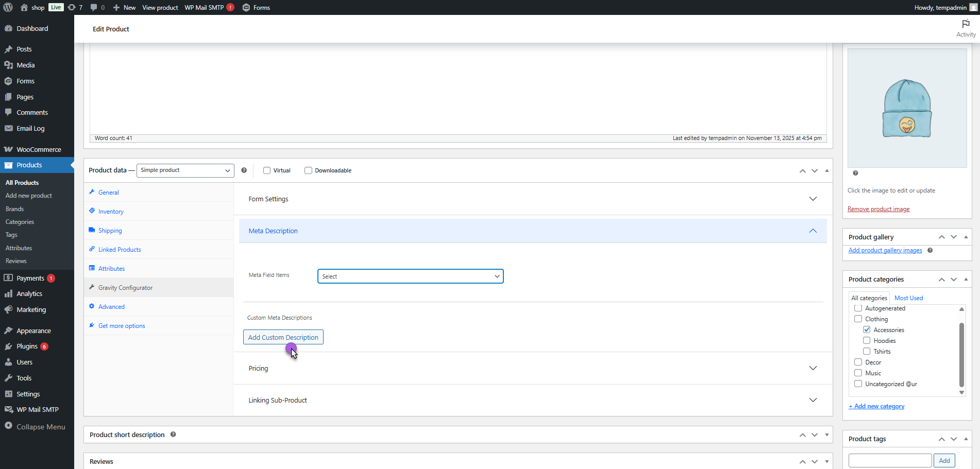Click Remove product image link
Screen dimensions: 980x469
pyautogui.click(x=878, y=209)
